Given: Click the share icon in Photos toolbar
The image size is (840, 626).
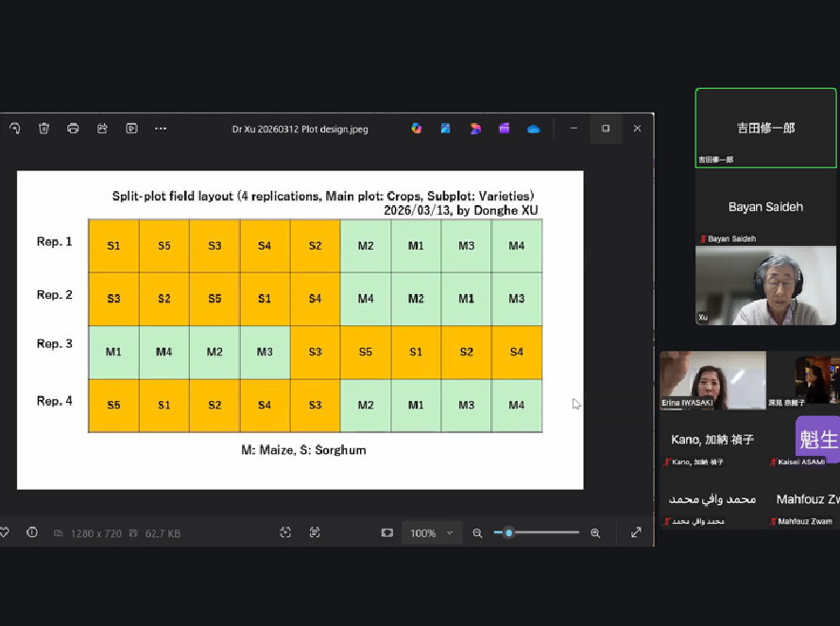Looking at the screenshot, I should point(102,129).
